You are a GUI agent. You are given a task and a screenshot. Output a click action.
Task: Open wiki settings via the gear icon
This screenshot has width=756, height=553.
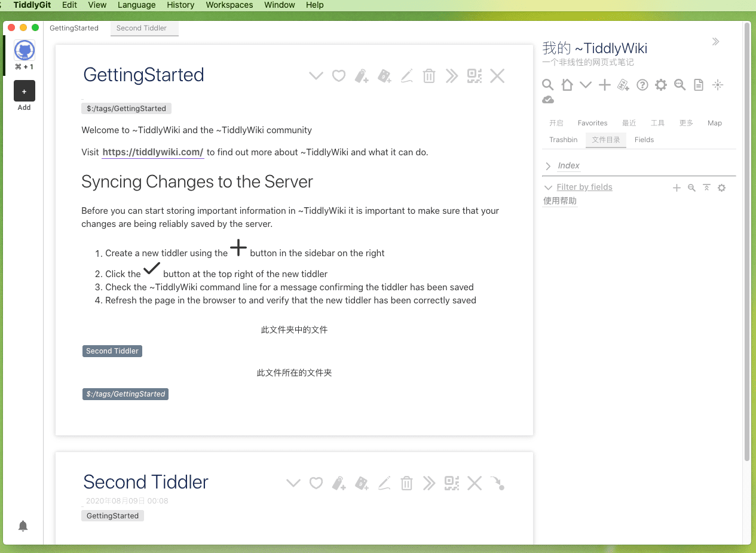click(x=660, y=84)
